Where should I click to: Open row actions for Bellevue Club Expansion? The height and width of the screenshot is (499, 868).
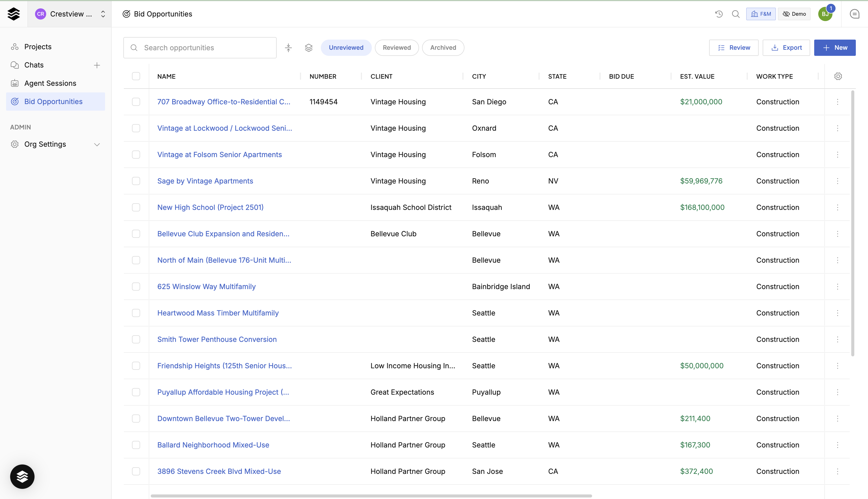pos(838,234)
